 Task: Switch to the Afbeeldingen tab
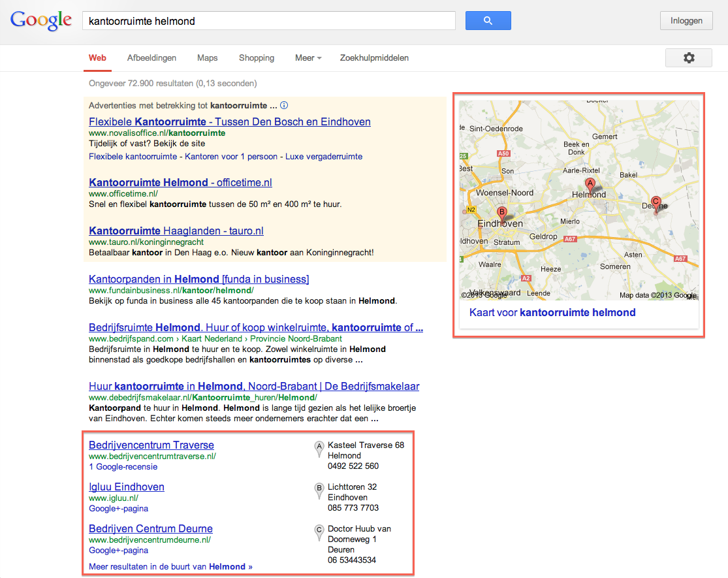(x=151, y=57)
